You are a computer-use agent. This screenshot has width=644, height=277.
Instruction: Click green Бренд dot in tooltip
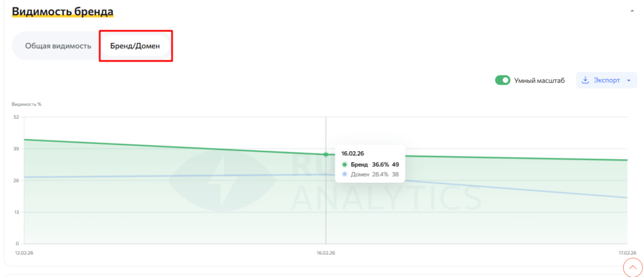click(344, 165)
